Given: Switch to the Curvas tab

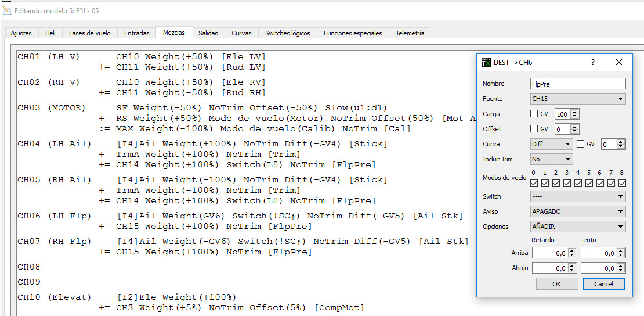Looking at the screenshot, I should coord(241,33).
